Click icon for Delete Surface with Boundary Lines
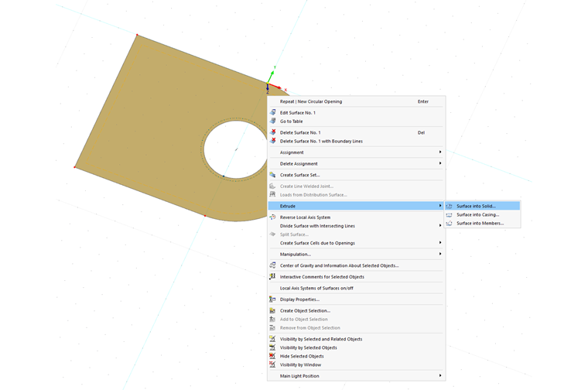 click(273, 141)
